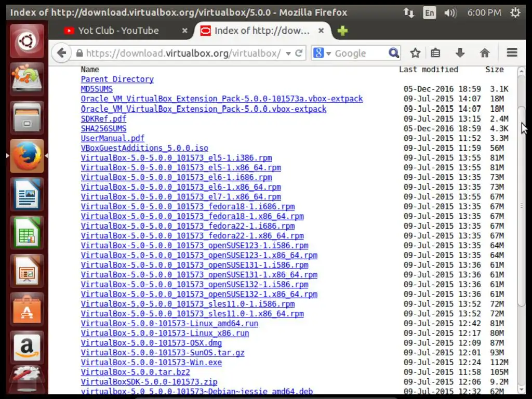Download VBoxGuestAdditions_5.0.0.iso

point(144,148)
